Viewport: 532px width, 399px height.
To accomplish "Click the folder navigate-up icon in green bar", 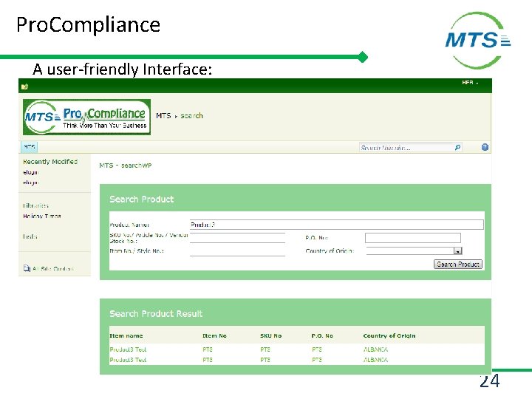I will coord(24,87).
